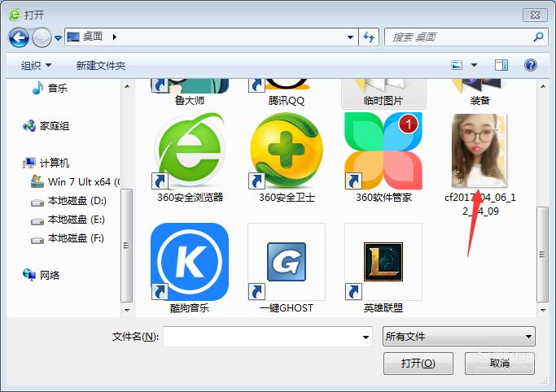This screenshot has width=556, height=392.
Task: Select the 酷狗音乐 shortcut icon
Action: click(190, 262)
